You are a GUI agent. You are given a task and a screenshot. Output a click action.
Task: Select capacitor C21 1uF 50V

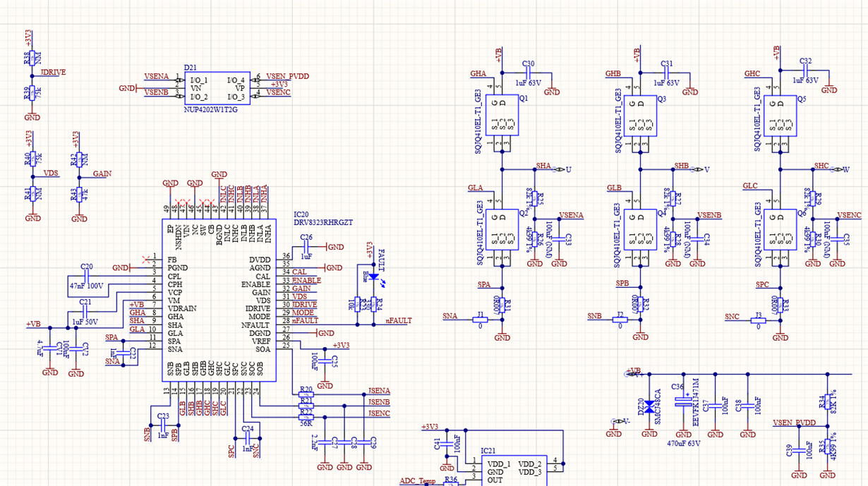coord(85,311)
